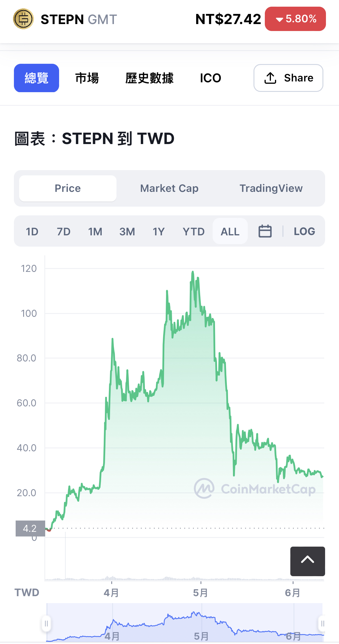This screenshot has width=339, height=644.
Task: Choose the YTD time range
Action: (194, 231)
